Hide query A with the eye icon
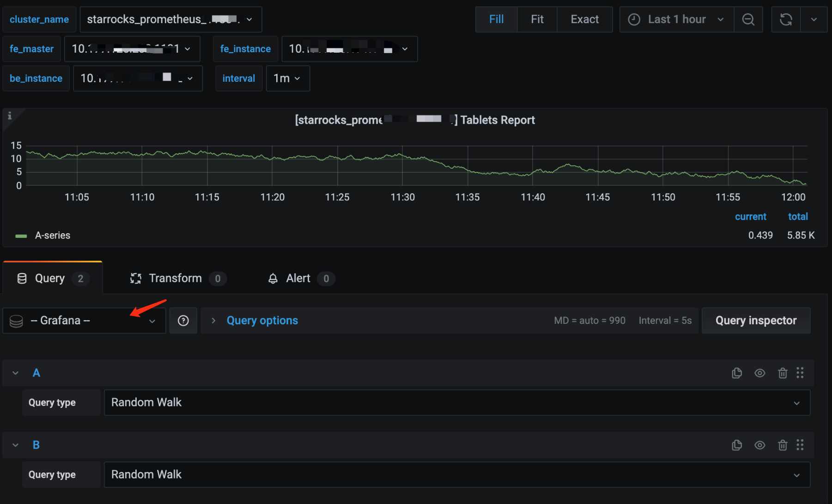832x504 pixels. (x=759, y=373)
